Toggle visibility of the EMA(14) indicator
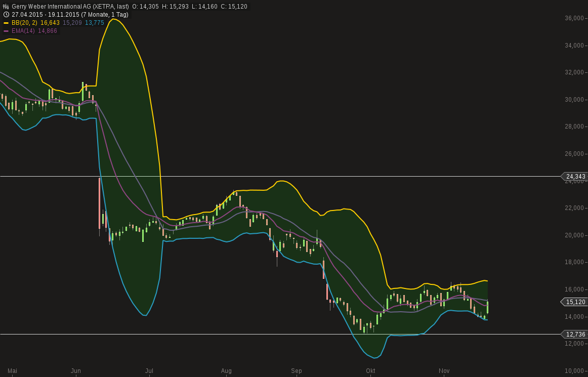This screenshot has width=588, height=377. (6, 30)
